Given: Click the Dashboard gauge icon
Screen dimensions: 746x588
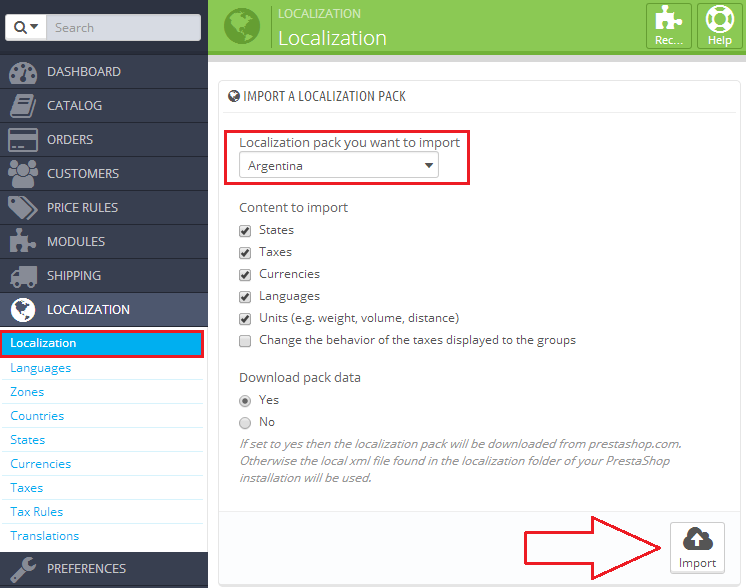Looking at the screenshot, I should pyautogui.click(x=23, y=72).
